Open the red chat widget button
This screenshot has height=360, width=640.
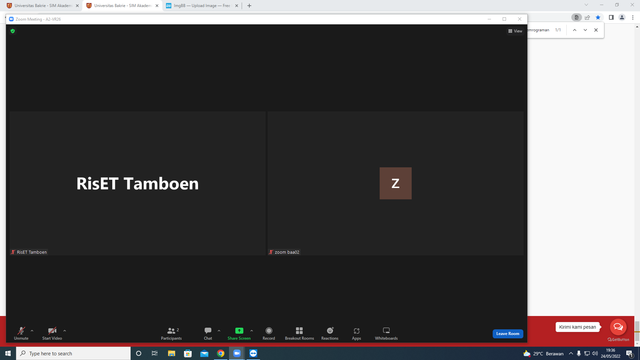[618, 327]
